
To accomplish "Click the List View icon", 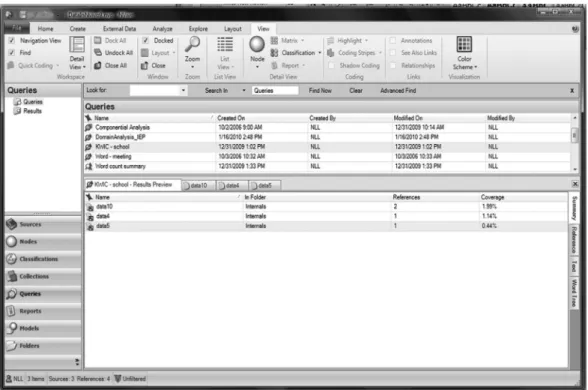I will [225, 44].
